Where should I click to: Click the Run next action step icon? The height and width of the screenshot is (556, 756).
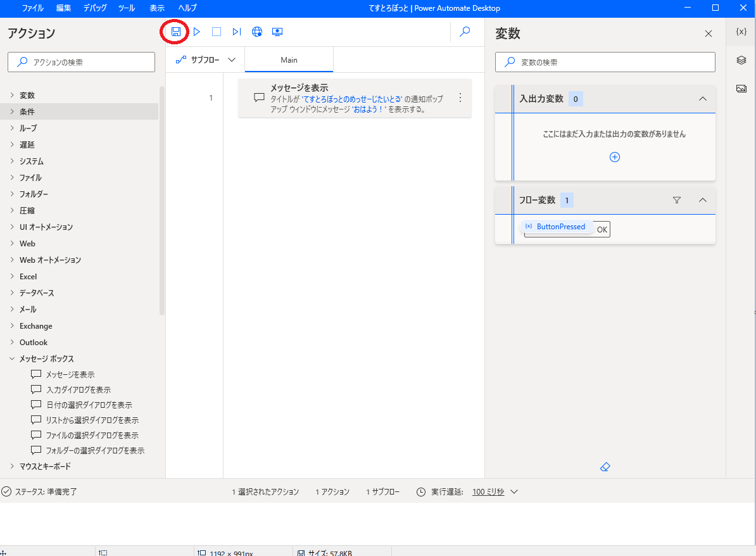click(x=236, y=32)
